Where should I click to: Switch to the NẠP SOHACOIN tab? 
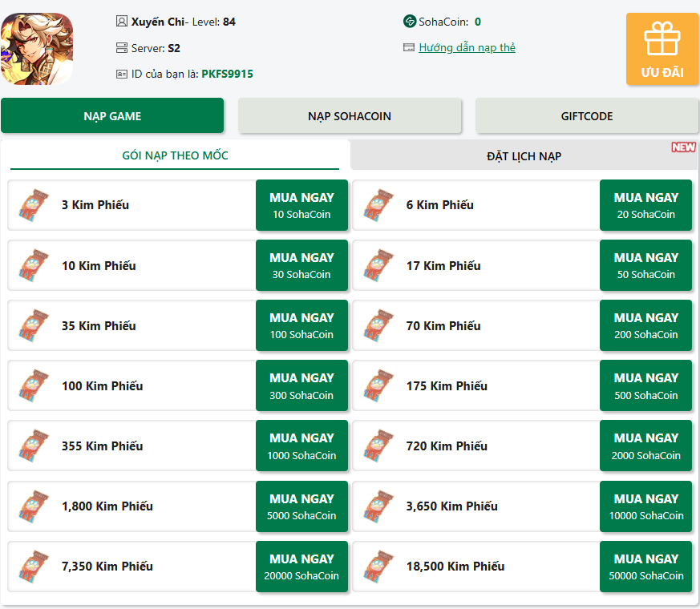[350, 116]
